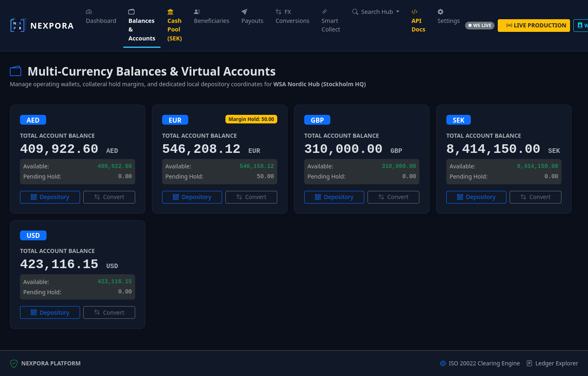This screenshot has height=376, width=588.
Task: Click the NEXPORA PLATFORM footer text
Action: click(51, 363)
